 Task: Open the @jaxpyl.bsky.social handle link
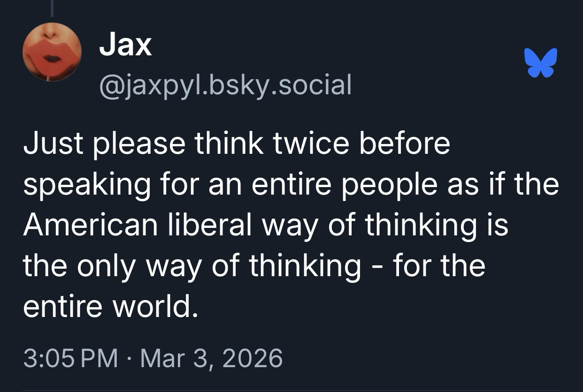[x=225, y=85]
